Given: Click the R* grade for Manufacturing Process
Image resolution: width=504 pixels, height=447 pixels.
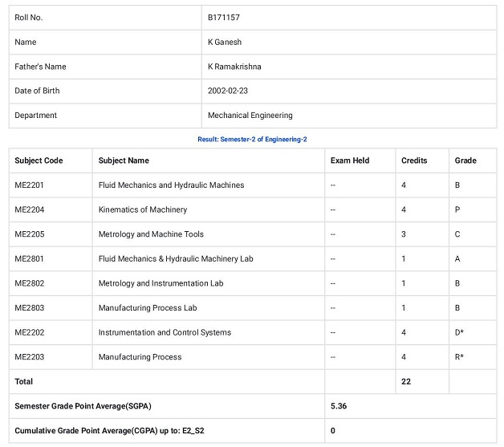Looking at the screenshot, I should coord(459,357).
